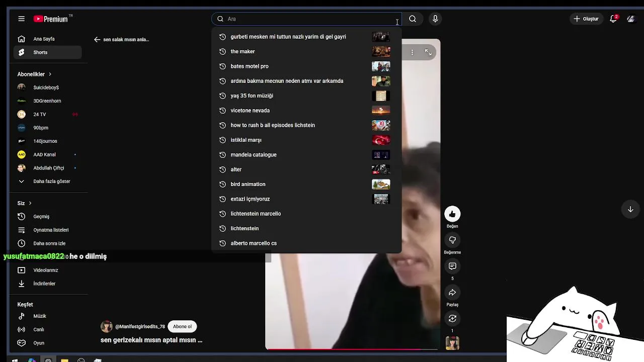644x362 pixels.
Task: Open İndirilenler downloads
Action: pyautogui.click(x=48, y=284)
